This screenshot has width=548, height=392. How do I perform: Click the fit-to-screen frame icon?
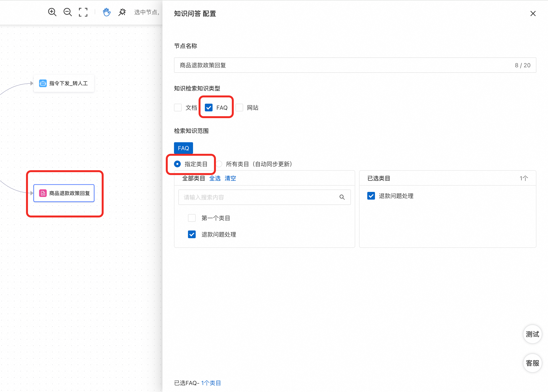point(83,12)
